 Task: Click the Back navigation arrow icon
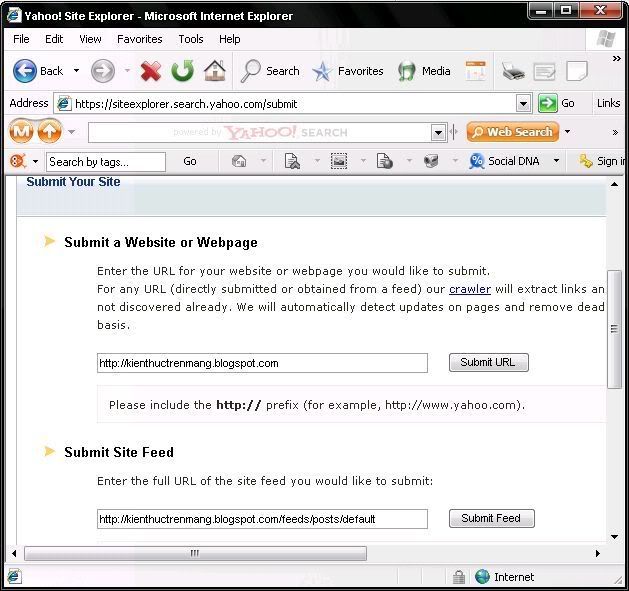point(25,71)
